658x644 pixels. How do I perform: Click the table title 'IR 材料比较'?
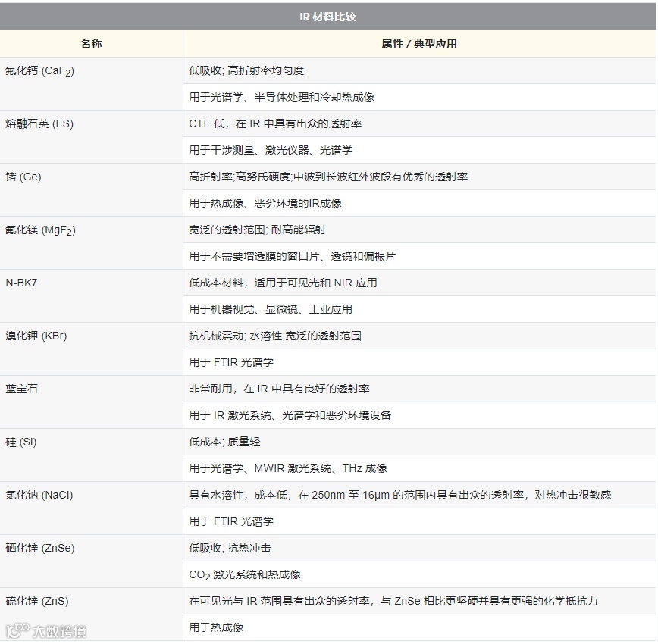point(327,17)
